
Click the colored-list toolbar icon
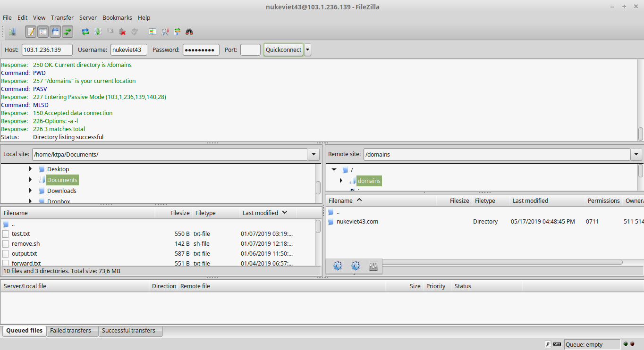pos(153,32)
